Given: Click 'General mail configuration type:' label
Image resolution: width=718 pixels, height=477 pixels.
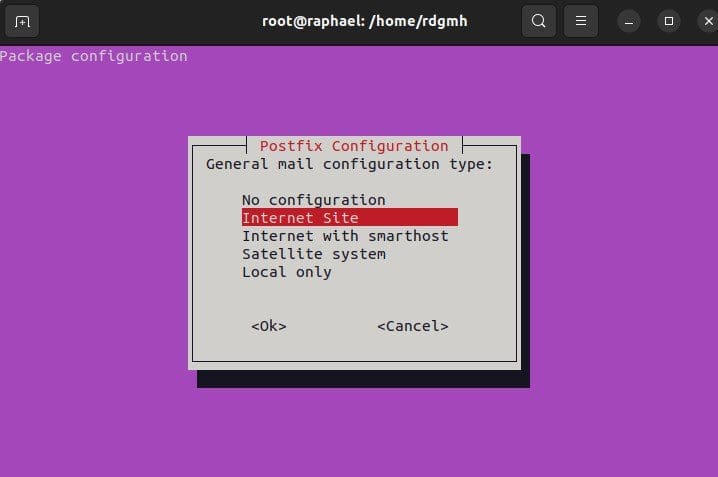Looking at the screenshot, I should pyautogui.click(x=349, y=164).
